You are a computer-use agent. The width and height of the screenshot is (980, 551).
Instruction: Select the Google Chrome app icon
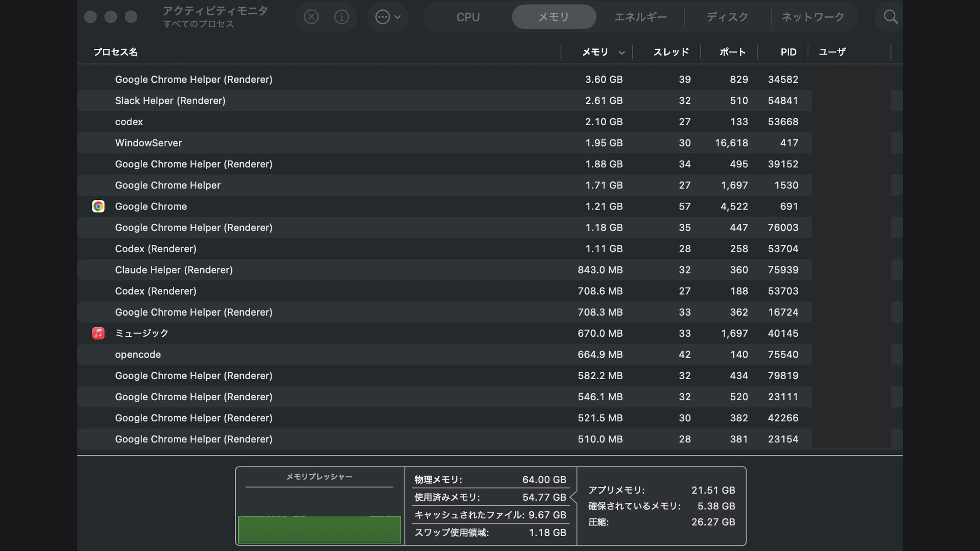click(x=98, y=206)
